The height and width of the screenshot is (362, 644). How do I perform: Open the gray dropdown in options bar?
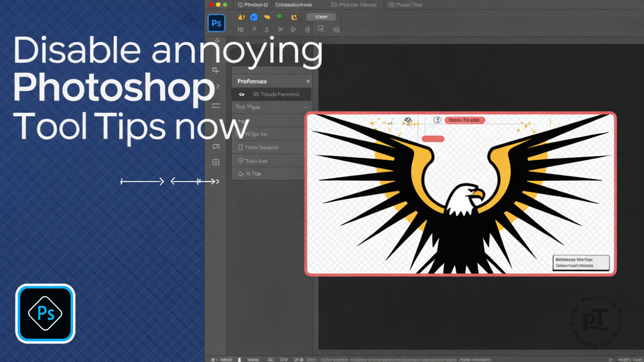click(x=321, y=17)
